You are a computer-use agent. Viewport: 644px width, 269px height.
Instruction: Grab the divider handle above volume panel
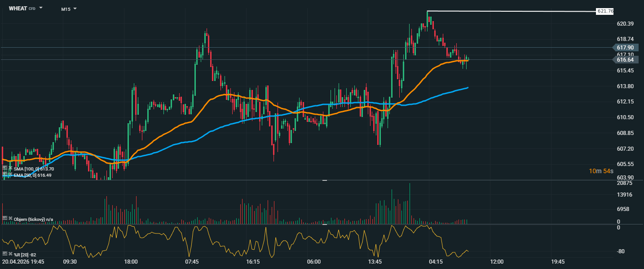pos(325,180)
